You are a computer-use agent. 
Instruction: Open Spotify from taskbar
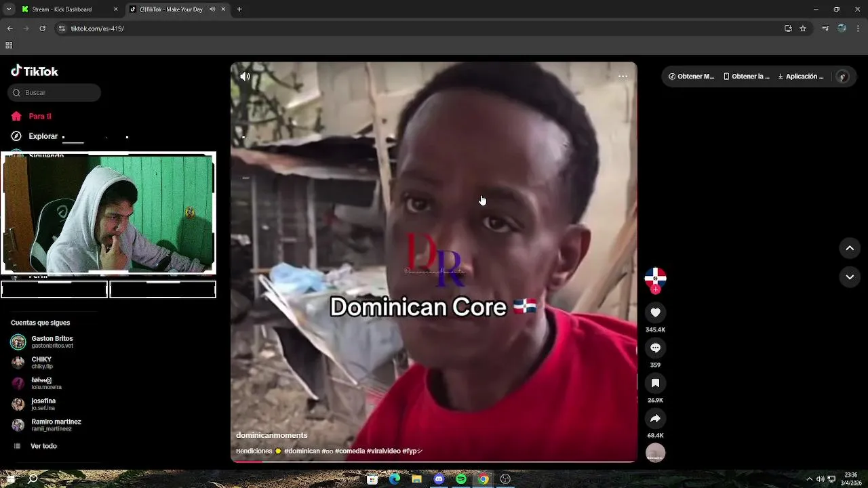coord(461,479)
